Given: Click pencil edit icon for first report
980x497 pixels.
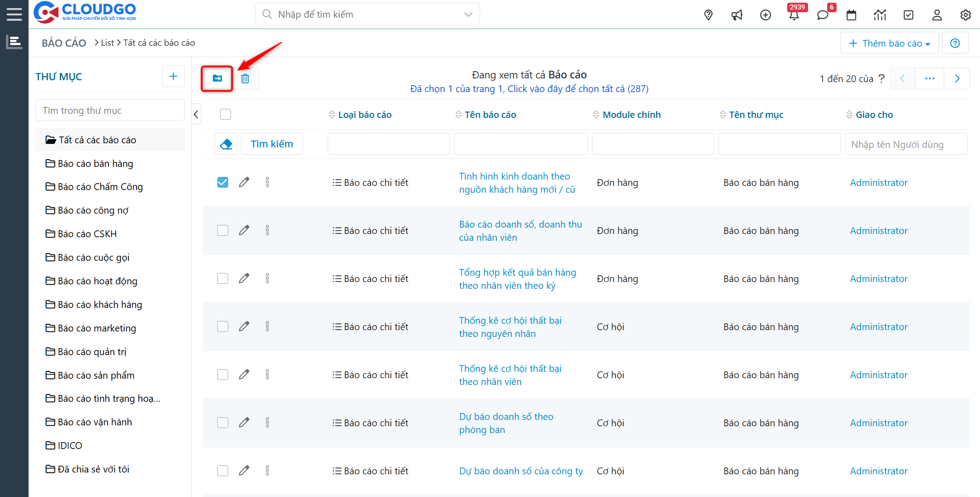Looking at the screenshot, I should (244, 182).
